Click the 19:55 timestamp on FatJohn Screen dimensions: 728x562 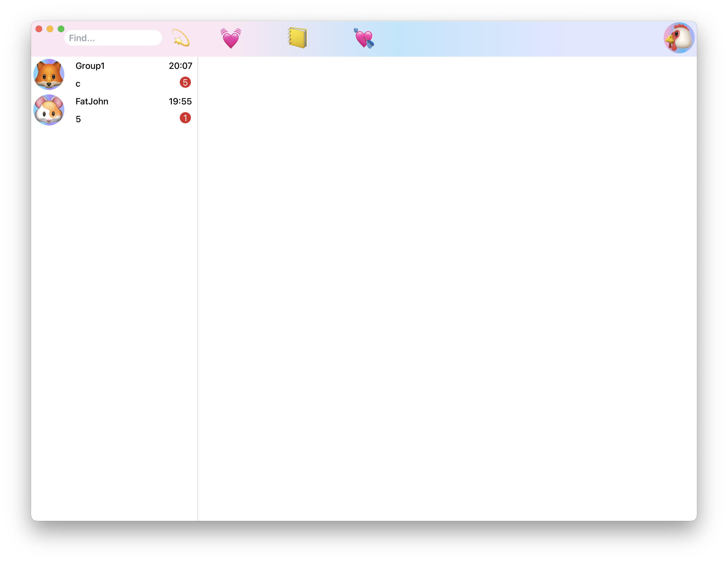(180, 101)
